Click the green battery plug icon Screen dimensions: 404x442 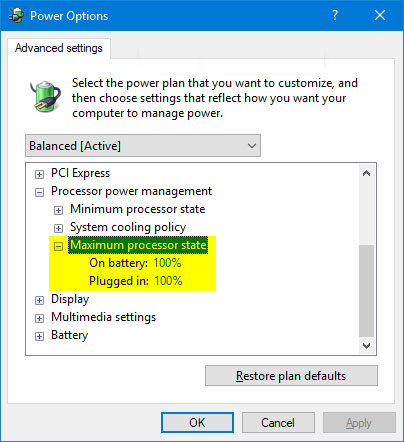click(x=46, y=96)
